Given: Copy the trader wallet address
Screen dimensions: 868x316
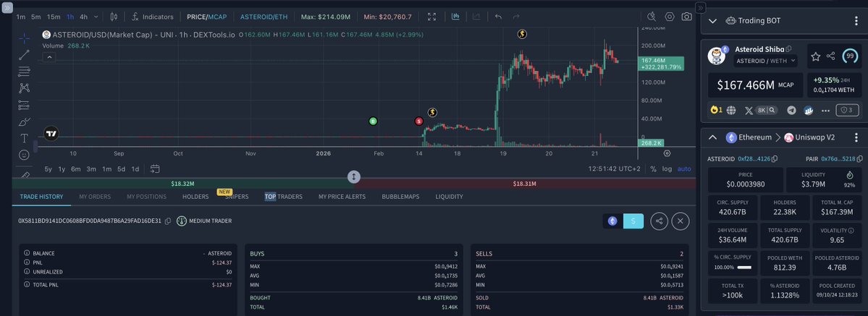Looking at the screenshot, I should (168, 221).
